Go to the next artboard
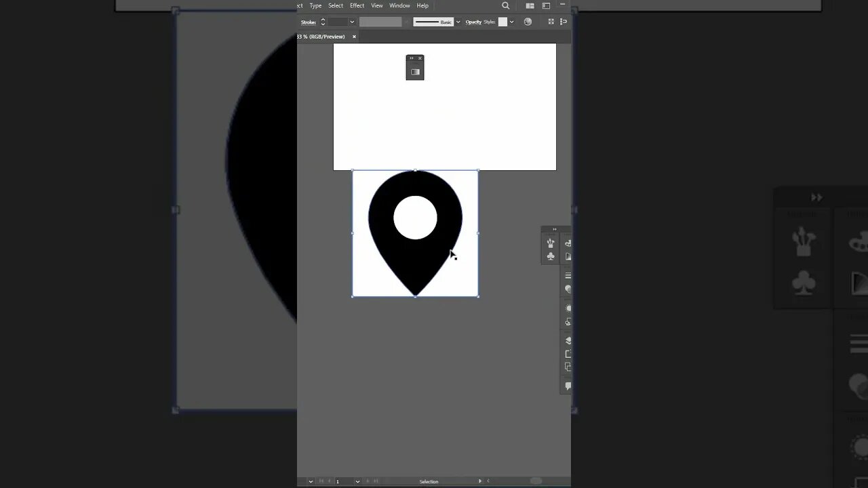Viewport: 868px width, 488px height. coord(368,481)
